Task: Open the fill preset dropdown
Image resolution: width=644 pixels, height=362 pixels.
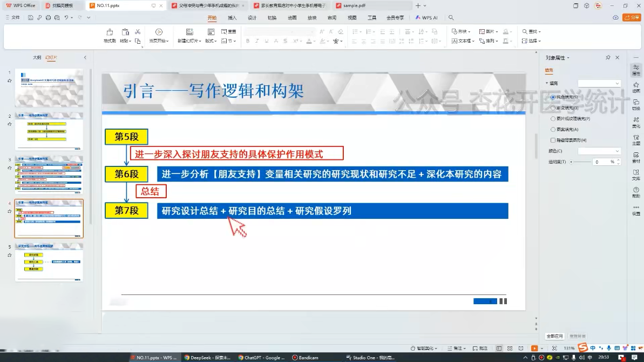Action: coord(599,84)
